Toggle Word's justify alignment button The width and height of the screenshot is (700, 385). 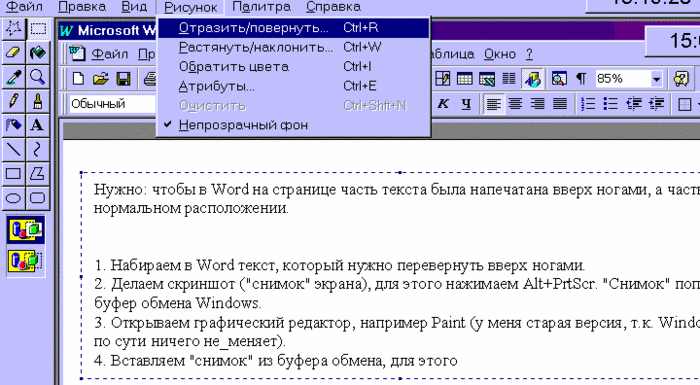pos(560,104)
